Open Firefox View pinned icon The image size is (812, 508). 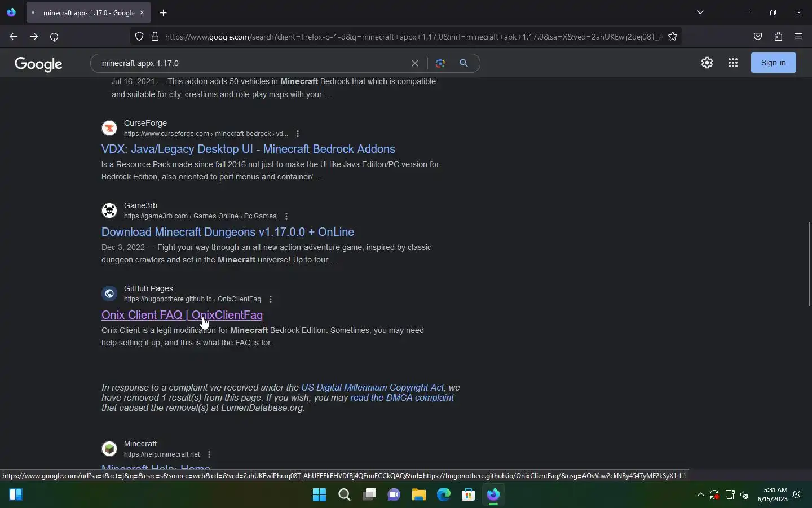pos(11,12)
